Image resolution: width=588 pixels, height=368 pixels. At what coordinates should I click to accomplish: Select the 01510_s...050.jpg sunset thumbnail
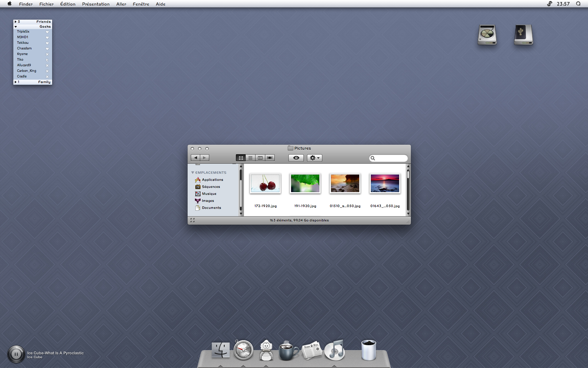345,183
